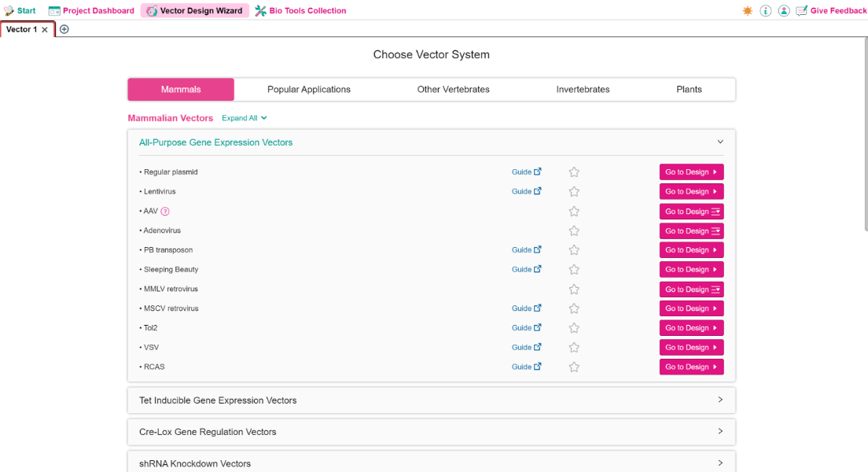Viewport: 868px width, 472px height.
Task: Select the Mammals tab
Action: coord(181,89)
